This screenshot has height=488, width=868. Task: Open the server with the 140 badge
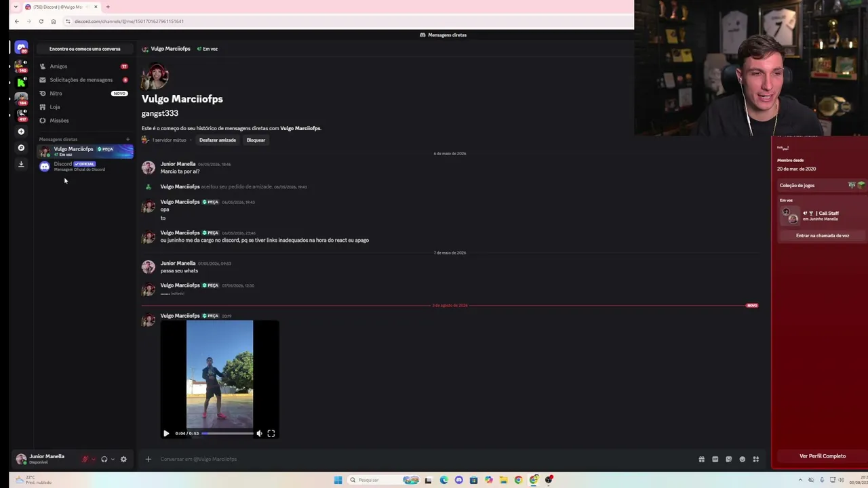tap(21, 66)
